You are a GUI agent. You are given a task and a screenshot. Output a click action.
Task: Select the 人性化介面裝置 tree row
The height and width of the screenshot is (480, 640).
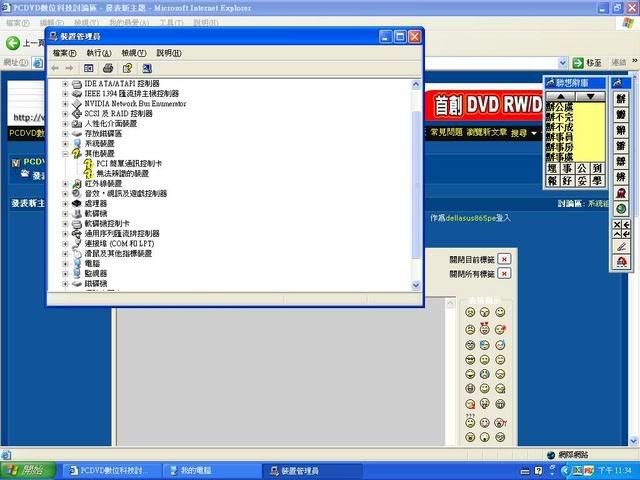point(111,124)
